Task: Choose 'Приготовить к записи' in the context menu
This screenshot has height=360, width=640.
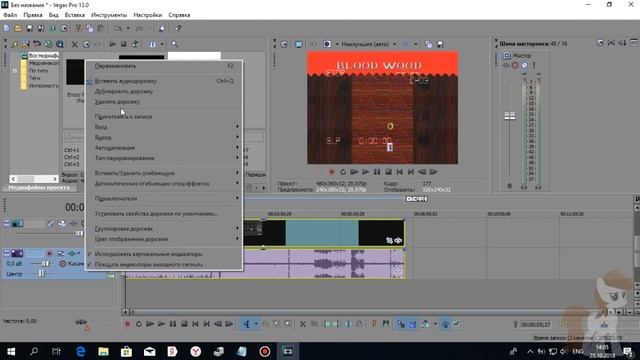Action: (x=165, y=117)
